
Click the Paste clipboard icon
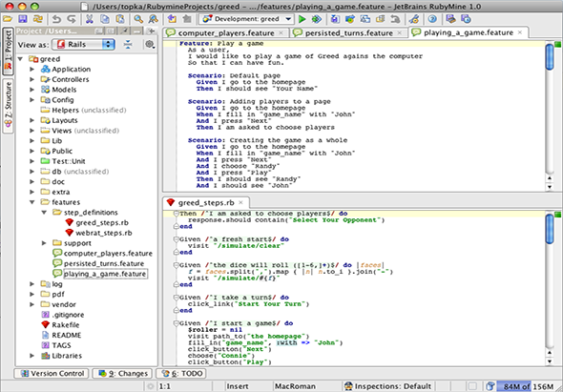[119, 19]
